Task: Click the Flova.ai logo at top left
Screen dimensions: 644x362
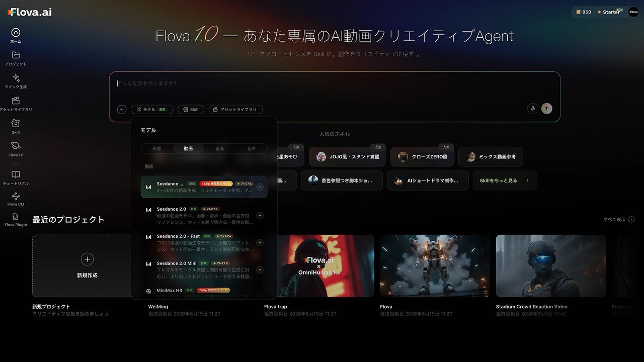Action: [29, 12]
